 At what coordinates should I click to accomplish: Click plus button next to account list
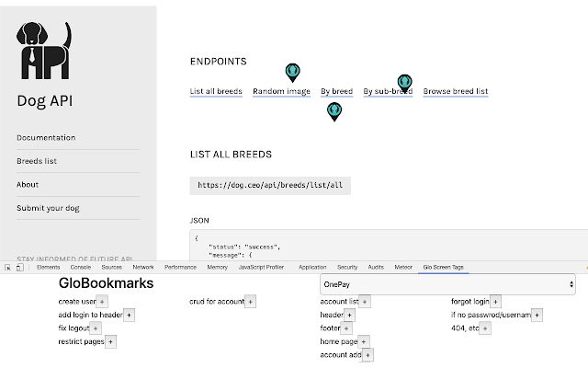[365, 302]
